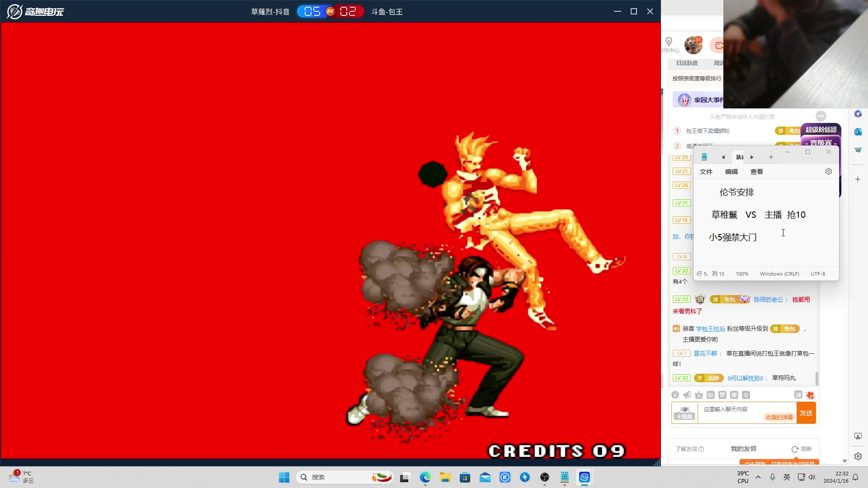The width and height of the screenshot is (868, 488).
Task: Open Microsoft 365 Copilot sidebar icon
Action: pyautogui.click(x=858, y=114)
